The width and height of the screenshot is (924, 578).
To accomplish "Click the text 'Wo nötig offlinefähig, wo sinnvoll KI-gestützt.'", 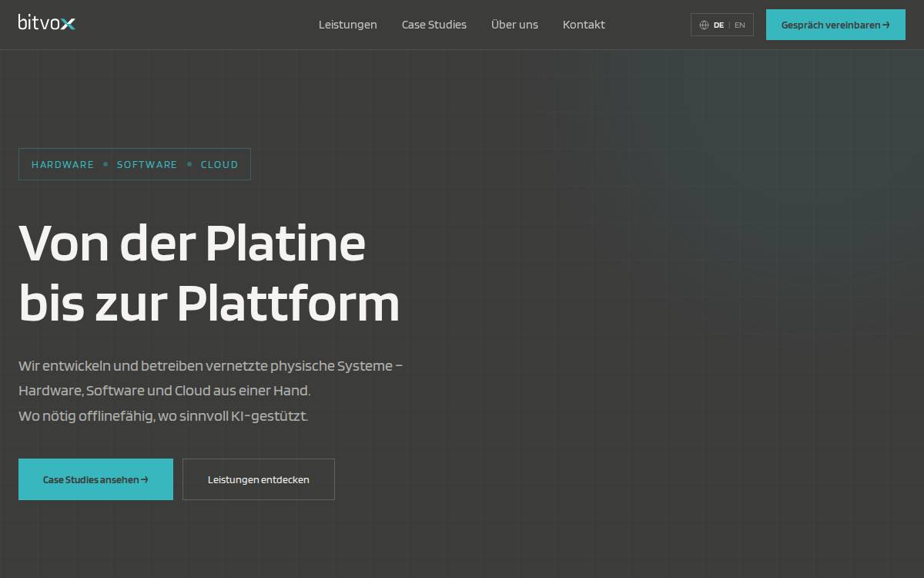I will tap(163, 416).
